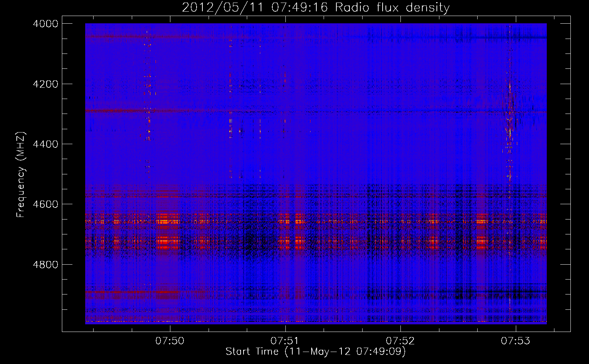
Task: Click the 07:52 time tick label
Action: [400, 341]
